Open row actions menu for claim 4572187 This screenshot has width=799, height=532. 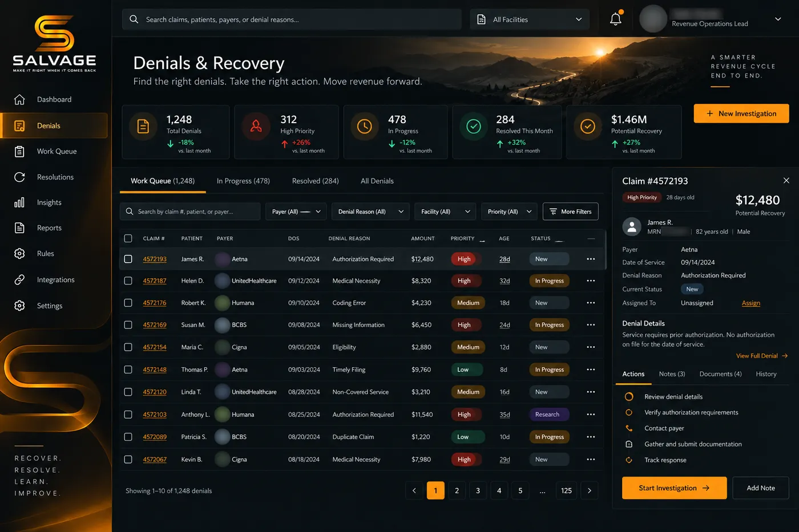click(x=591, y=281)
